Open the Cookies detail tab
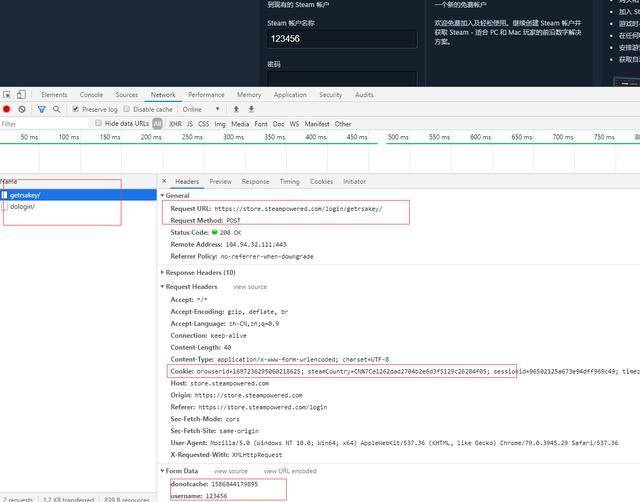This screenshot has width=640, height=502. [x=321, y=181]
